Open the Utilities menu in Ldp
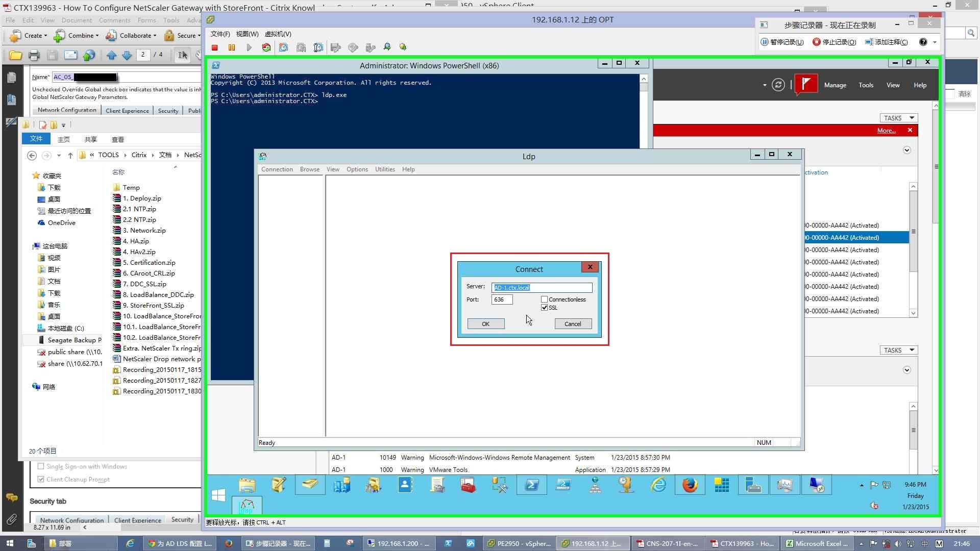980x551 pixels. pyautogui.click(x=385, y=169)
